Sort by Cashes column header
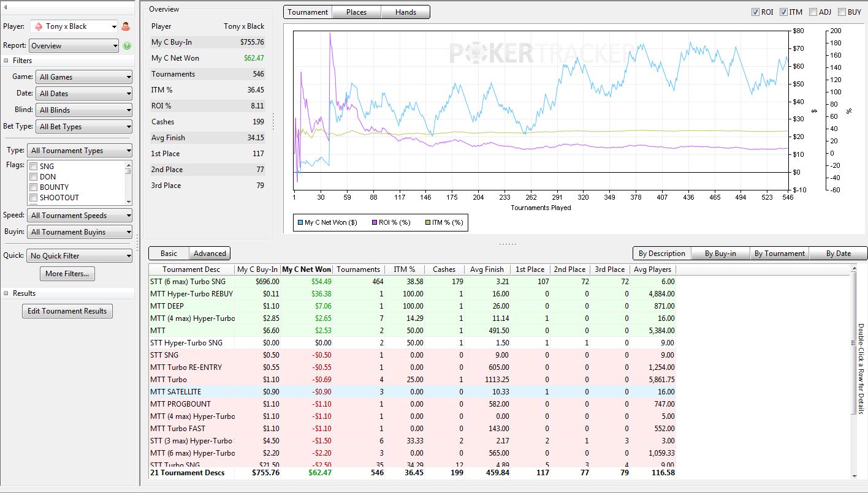 (x=444, y=269)
